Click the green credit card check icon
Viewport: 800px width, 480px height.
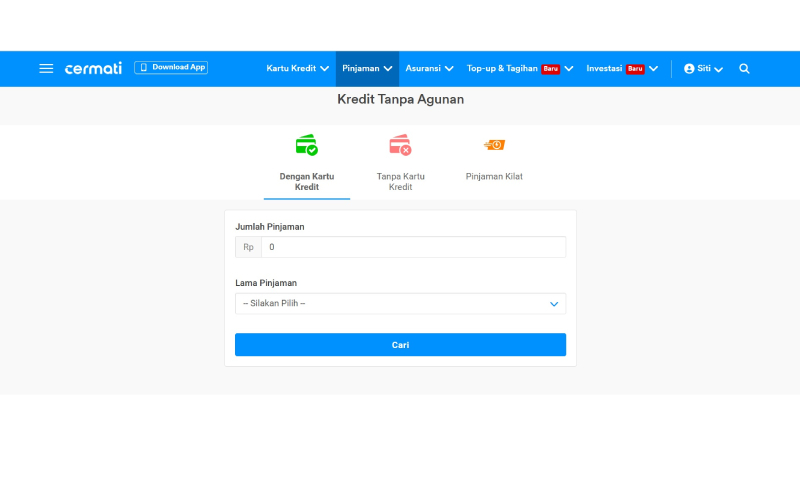(x=307, y=146)
